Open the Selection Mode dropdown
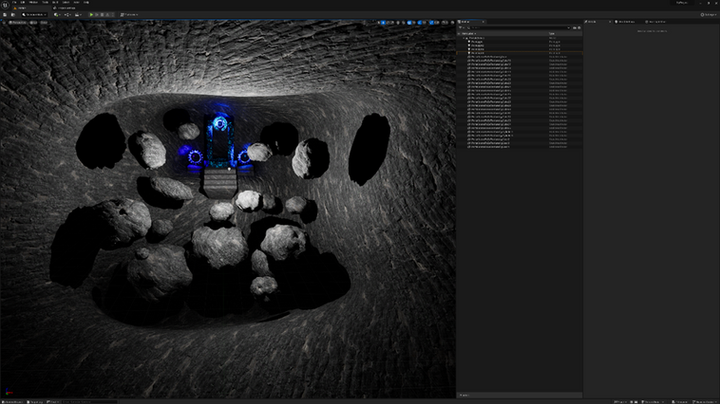 [x=34, y=15]
